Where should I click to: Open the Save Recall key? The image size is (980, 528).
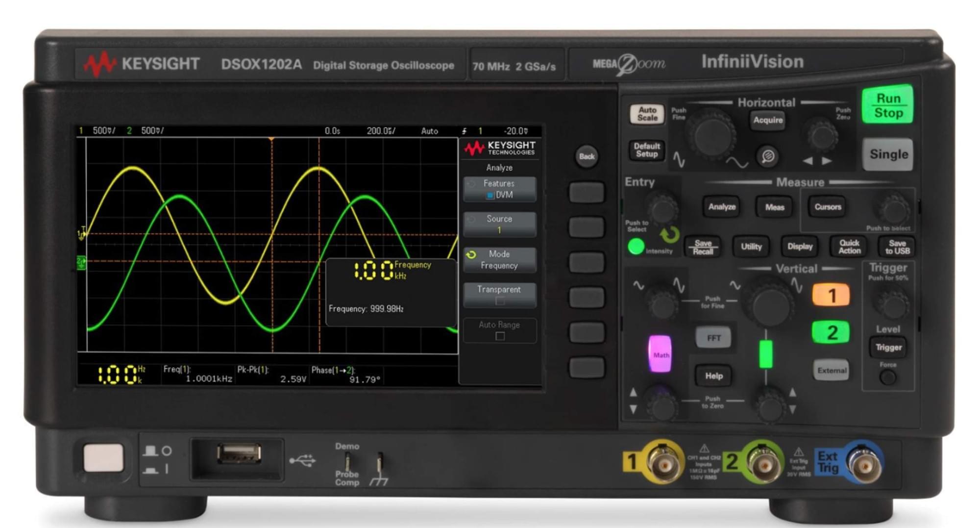click(x=703, y=247)
